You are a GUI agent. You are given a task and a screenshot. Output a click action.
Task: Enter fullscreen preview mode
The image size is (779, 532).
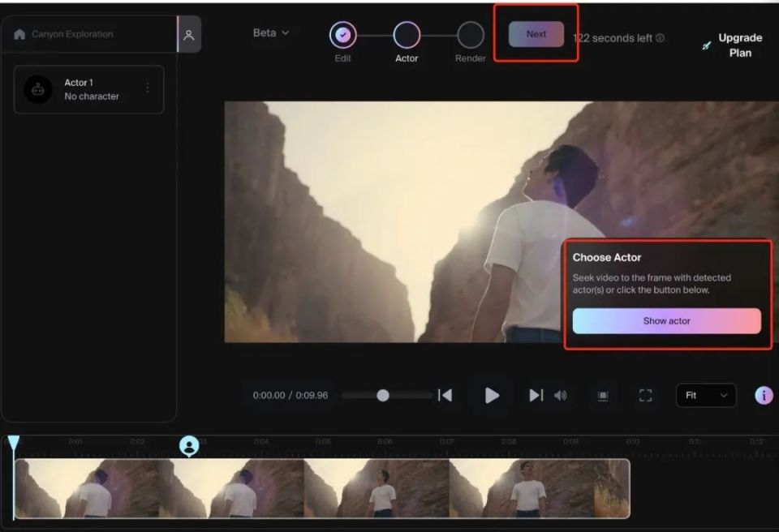tap(645, 396)
